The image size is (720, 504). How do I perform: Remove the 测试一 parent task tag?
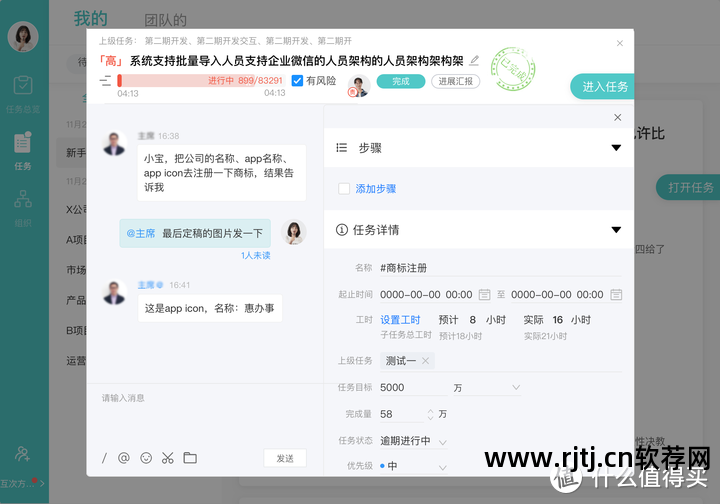tap(425, 361)
